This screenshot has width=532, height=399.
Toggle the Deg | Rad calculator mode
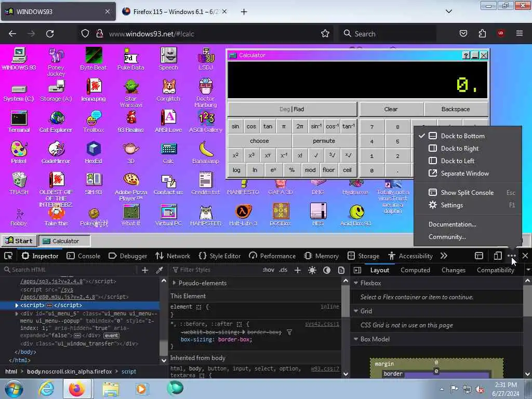click(x=292, y=109)
